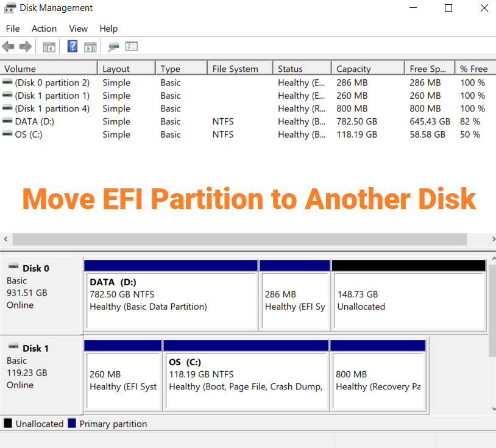The width and height of the screenshot is (496, 448).
Task: Click the magnifier Refresh toolbar icon
Action: 113,46
